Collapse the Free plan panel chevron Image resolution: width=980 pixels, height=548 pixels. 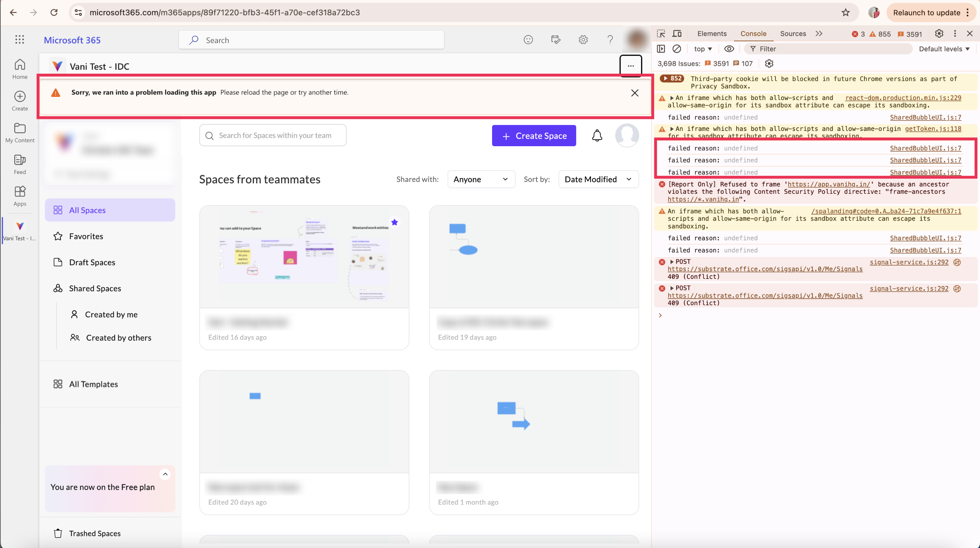tap(165, 474)
